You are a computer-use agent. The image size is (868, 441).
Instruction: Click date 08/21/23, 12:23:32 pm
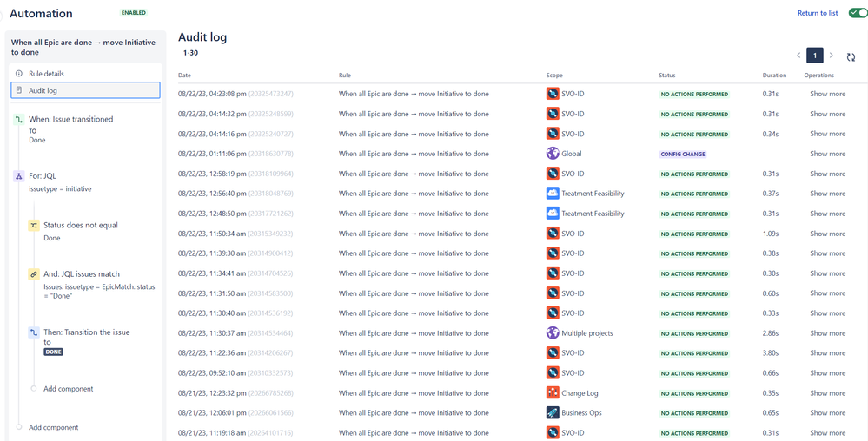coord(212,393)
